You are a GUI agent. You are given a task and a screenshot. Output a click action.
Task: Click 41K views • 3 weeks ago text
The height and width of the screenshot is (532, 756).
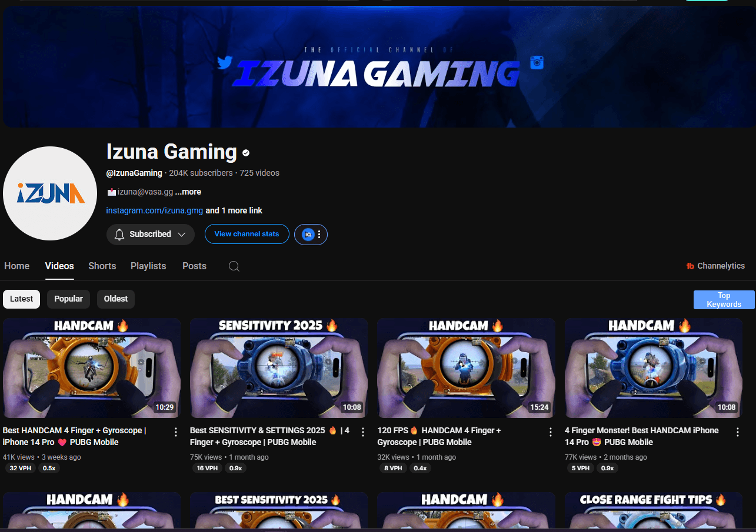pos(42,457)
